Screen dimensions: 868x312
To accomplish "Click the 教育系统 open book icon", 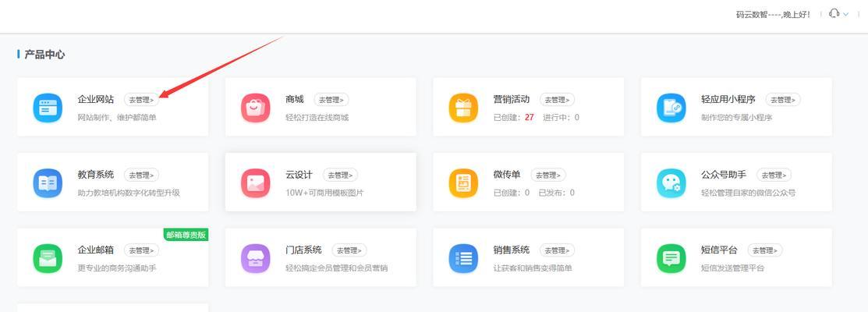I will 48,183.
